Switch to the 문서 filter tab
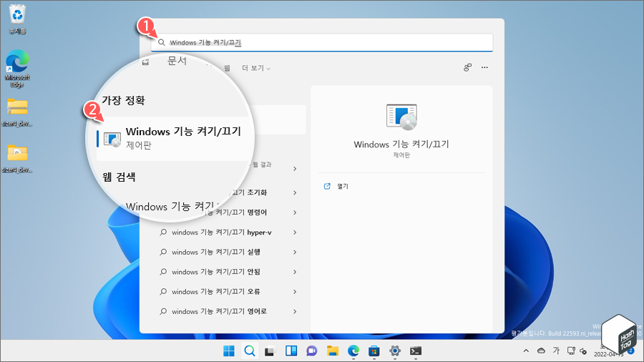The height and width of the screenshot is (362, 644). tap(177, 61)
